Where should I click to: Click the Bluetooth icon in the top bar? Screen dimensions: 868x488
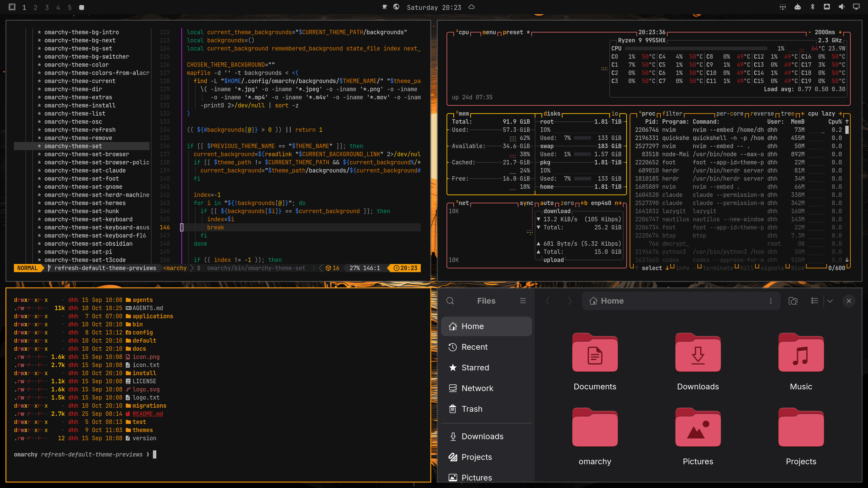click(x=812, y=7)
